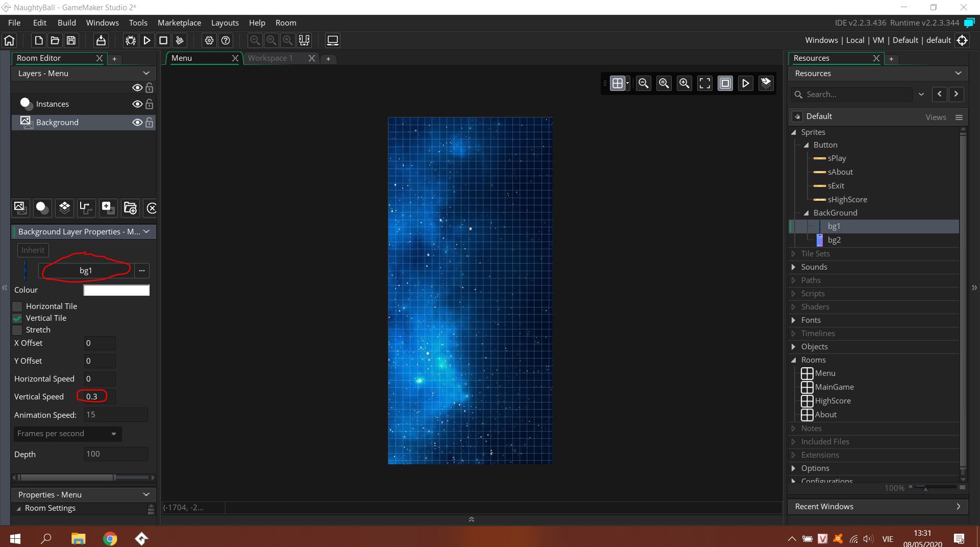Lock the Background layer

click(x=149, y=123)
